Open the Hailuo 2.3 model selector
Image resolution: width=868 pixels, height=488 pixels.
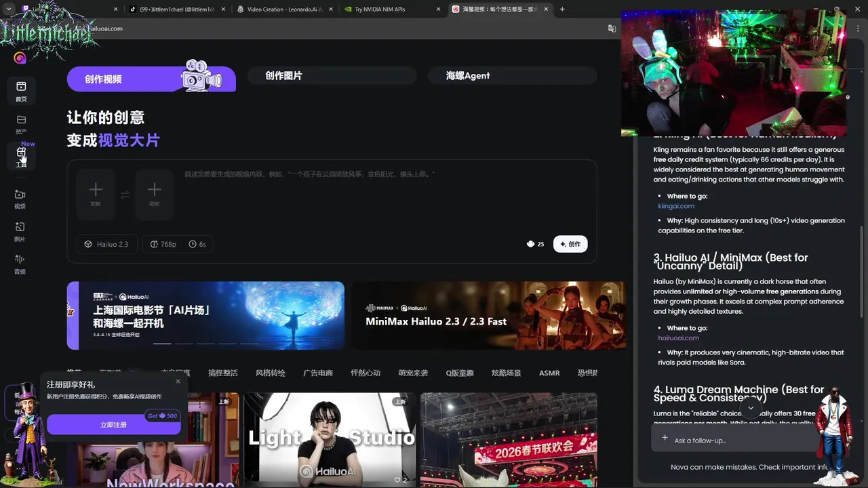pos(106,244)
